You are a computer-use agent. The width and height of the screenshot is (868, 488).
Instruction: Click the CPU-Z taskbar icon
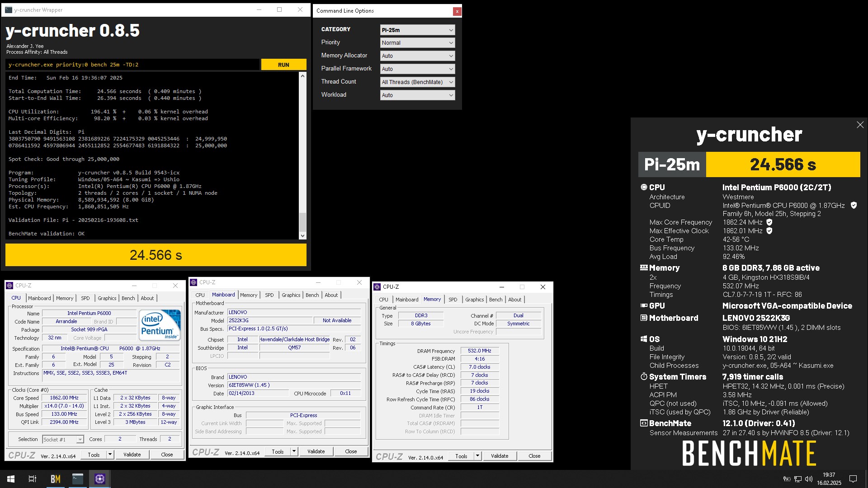(100, 479)
